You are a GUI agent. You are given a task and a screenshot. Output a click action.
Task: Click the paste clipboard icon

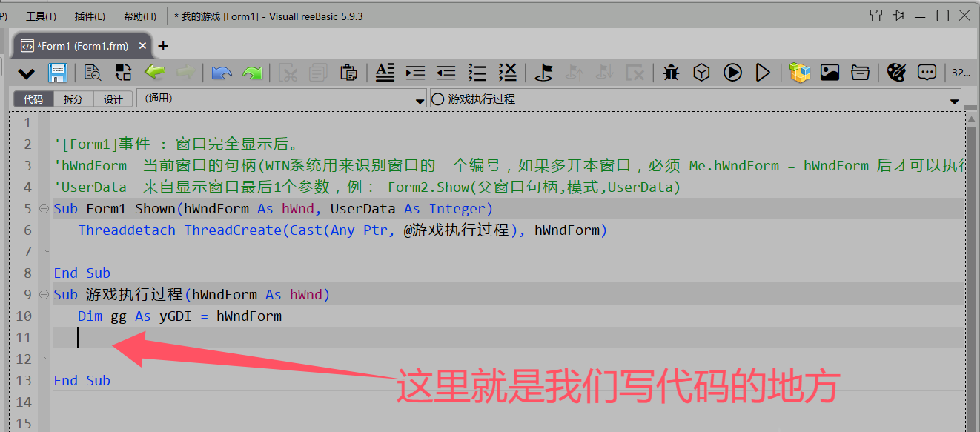click(348, 73)
